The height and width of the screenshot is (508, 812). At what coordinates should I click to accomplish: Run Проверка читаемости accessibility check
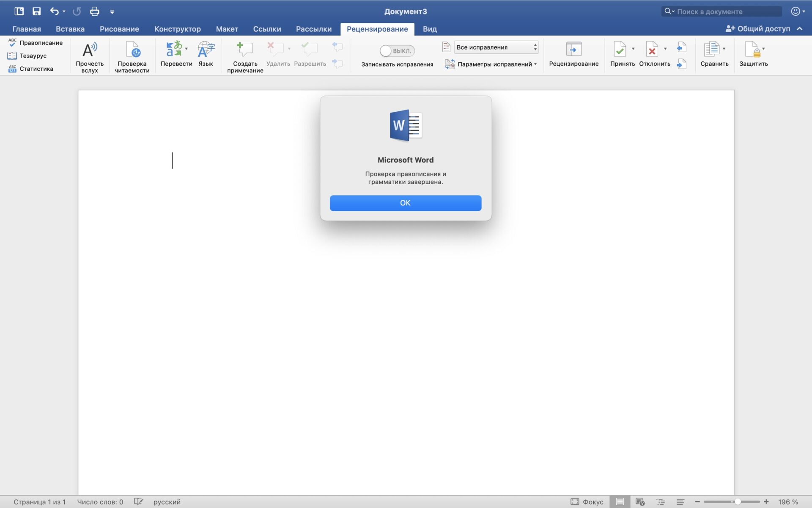point(132,57)
